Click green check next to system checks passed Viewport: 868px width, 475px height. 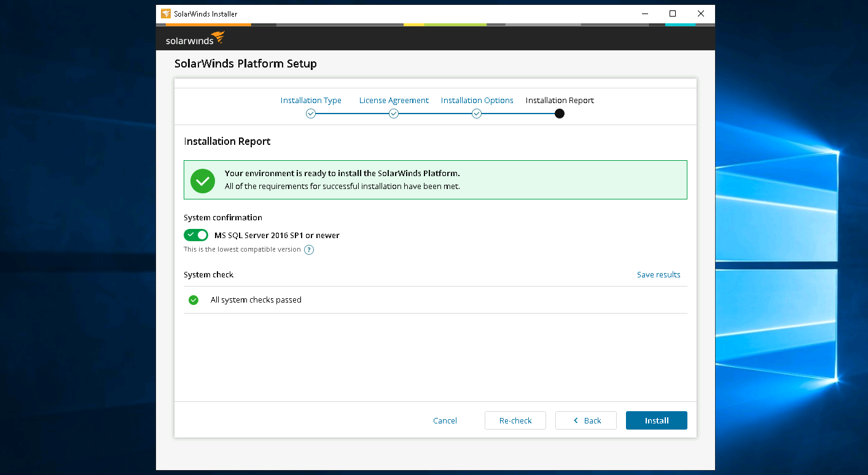194,300
